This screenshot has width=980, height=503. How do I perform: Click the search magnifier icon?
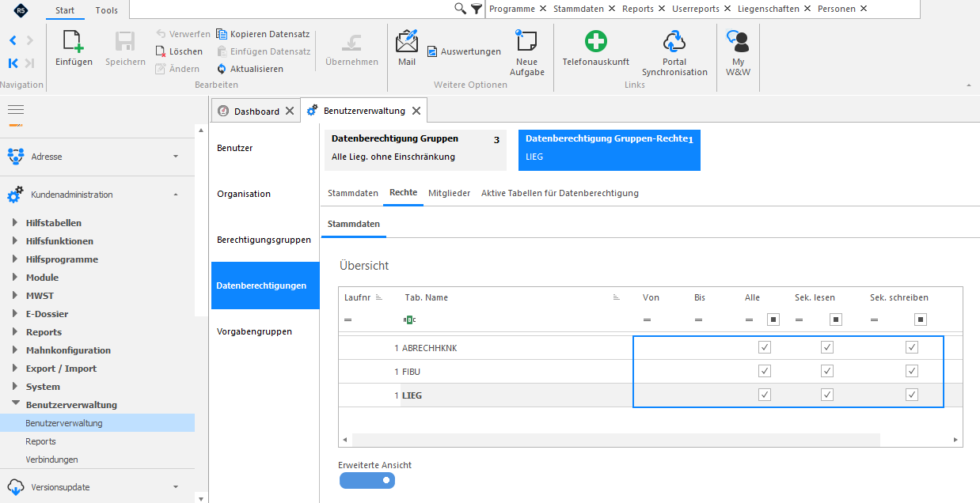click(460, 9)
